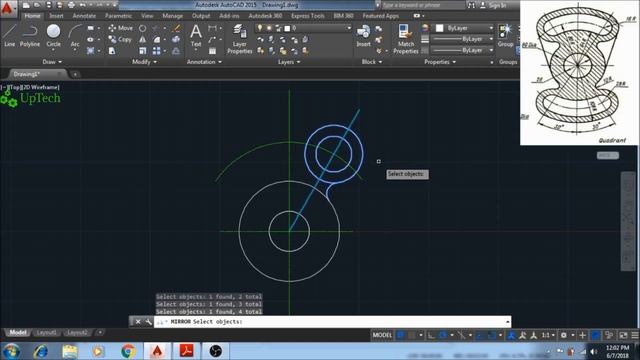Toggle snap mode in status bar
640x360 pixels.
(412, 335)
